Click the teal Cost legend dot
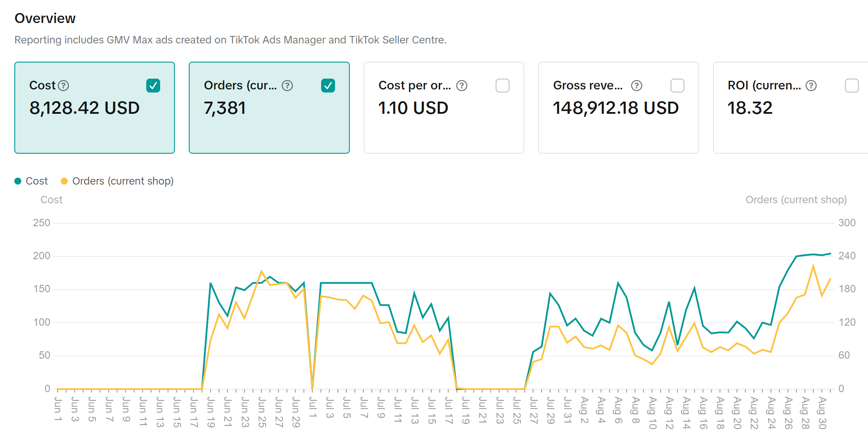The height and width of the screenshot is (436, 868). tap(18, 181)
